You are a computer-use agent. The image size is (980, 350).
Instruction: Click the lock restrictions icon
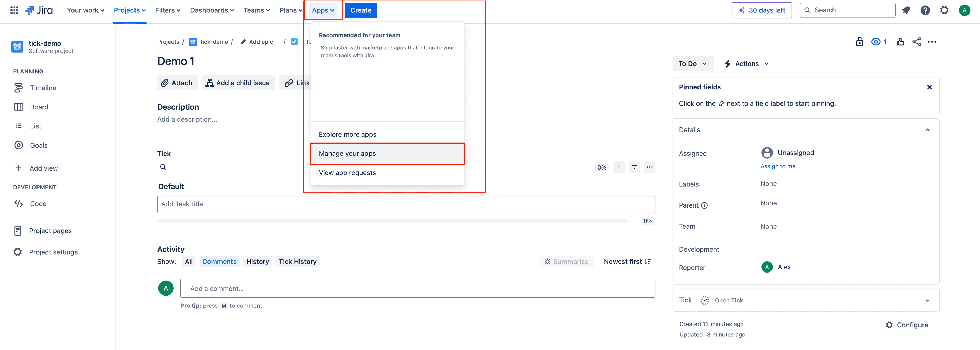coord(859,41)
